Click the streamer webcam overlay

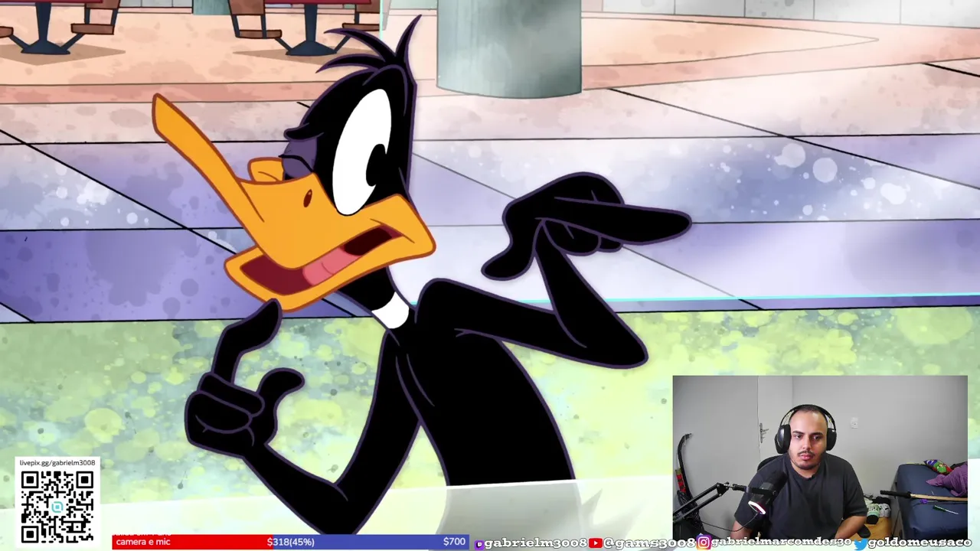pos(820,458)
